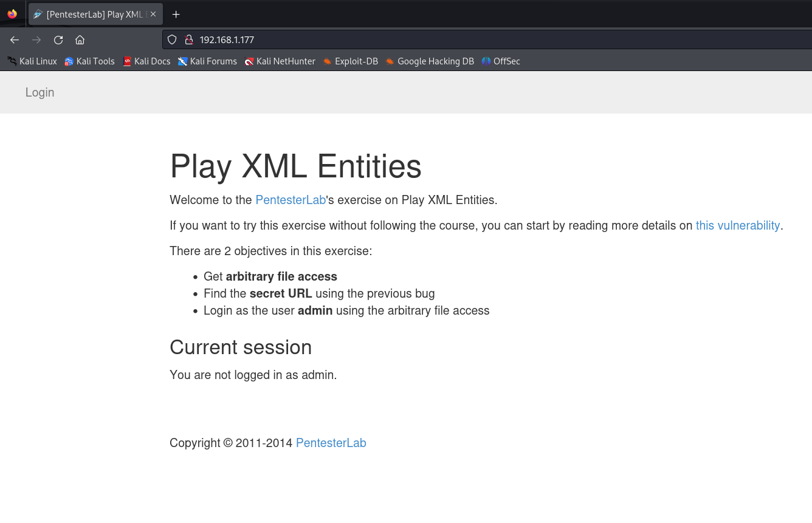This screenshot has height=523, width=812.
Task: Open the Kali Linux bookmark
Action: pos(32,61)
